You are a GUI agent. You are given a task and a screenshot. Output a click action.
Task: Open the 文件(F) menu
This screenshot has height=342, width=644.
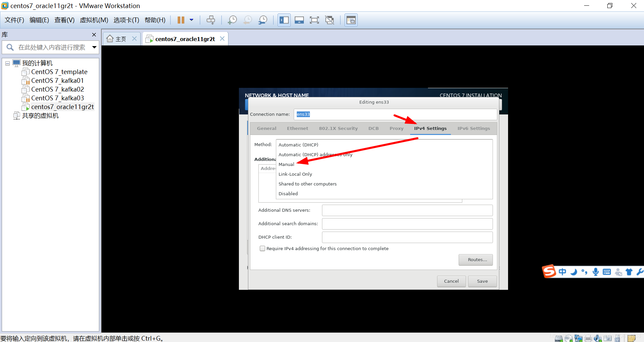click(14, 20)
